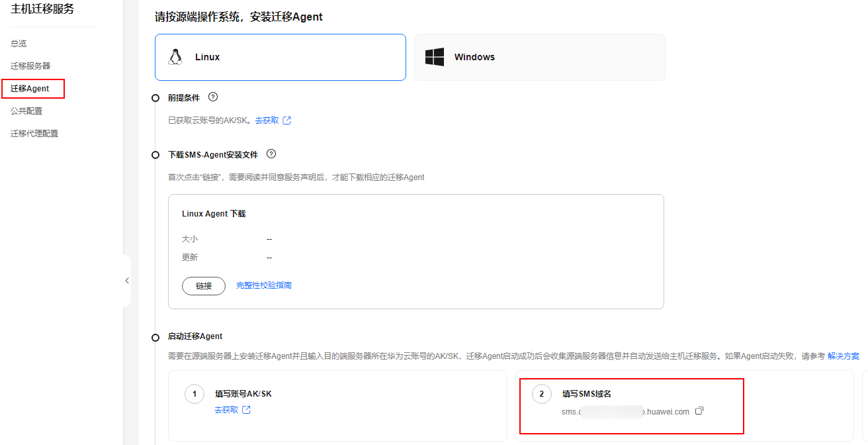
Task: Click 去获取 link under 前提条件
Action: click(x=267, y=121)
